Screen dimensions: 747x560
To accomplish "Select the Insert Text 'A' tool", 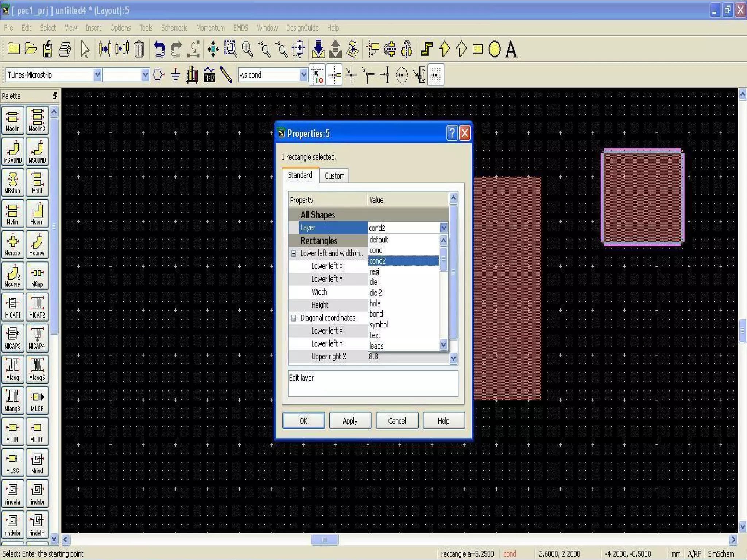I will click(x=511, y=49).
